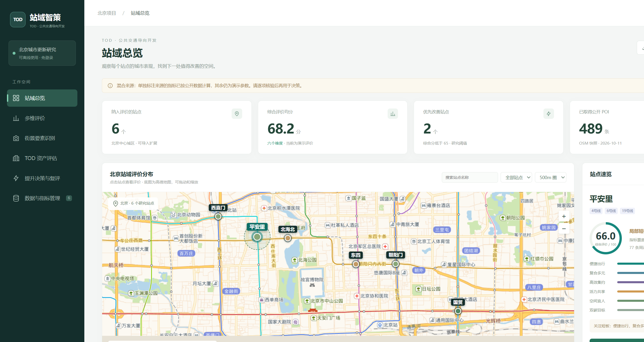Click the 68.2 average score value
The image size is (644, 342).
tap(281, 129)
